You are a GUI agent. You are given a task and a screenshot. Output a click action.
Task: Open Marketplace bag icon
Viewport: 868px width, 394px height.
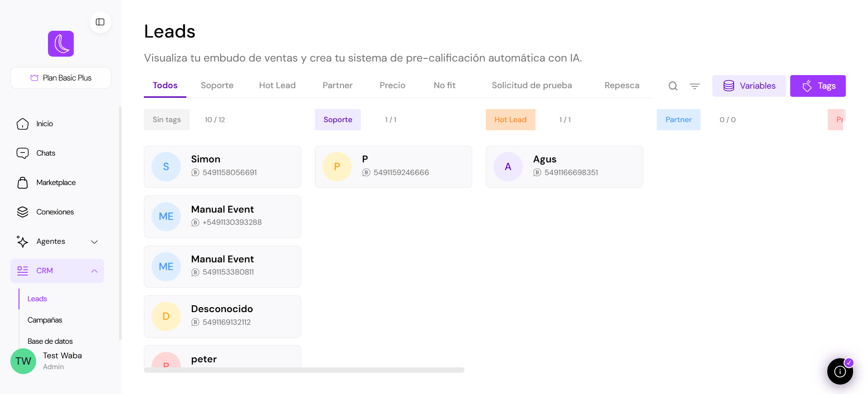(23, 183)
